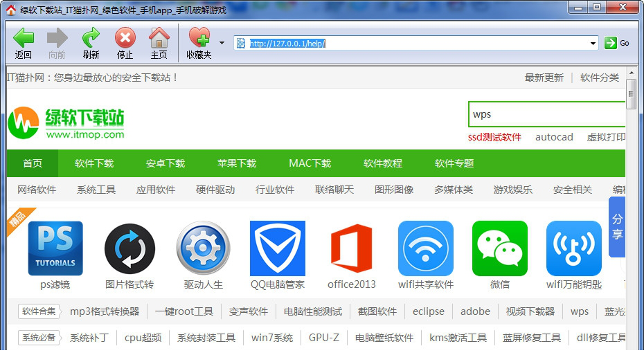
Task: Click the search box containing wps
Action: (x=546, y=114)
